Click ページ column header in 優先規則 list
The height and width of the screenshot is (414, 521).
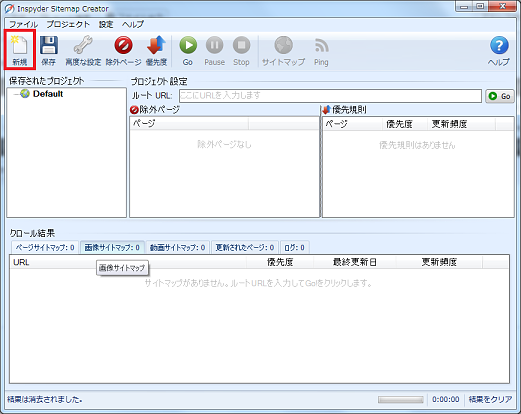352,124
